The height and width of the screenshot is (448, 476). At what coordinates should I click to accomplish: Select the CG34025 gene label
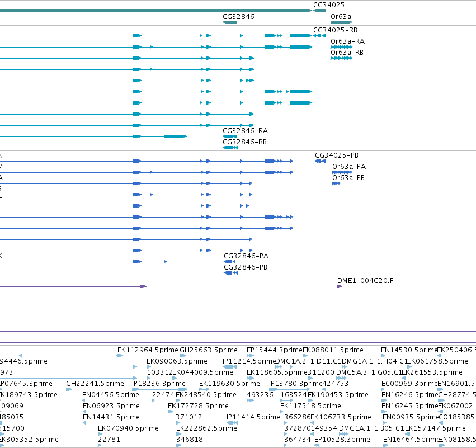tap(329, 5)
